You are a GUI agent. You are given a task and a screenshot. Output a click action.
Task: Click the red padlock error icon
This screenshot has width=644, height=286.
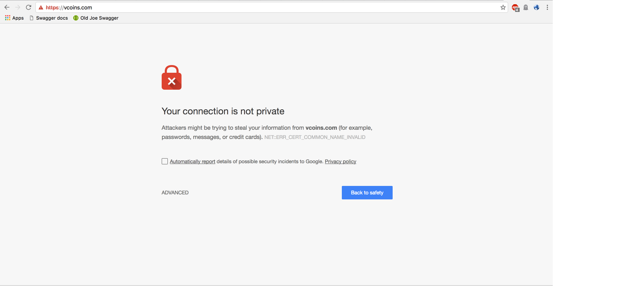tap(172, 77)
